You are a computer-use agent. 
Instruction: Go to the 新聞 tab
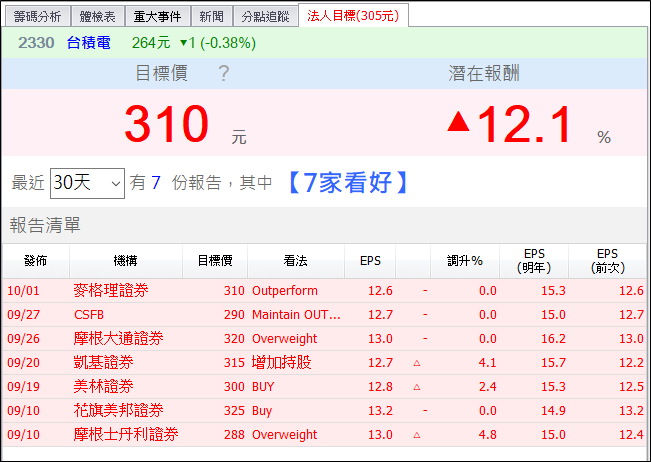(x=211, y=17)
